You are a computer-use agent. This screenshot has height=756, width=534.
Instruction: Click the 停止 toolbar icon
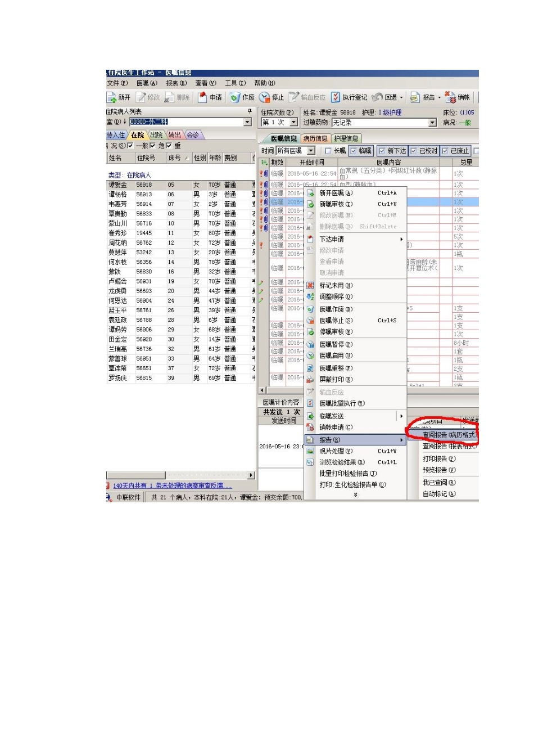point(265,97)
